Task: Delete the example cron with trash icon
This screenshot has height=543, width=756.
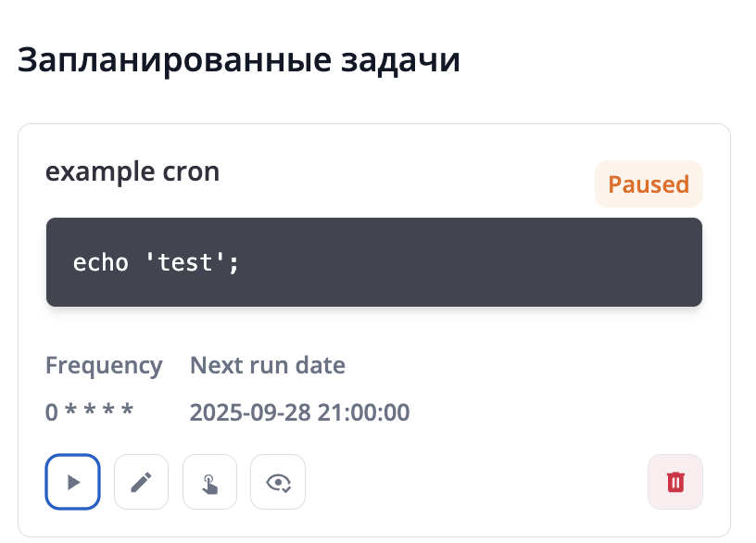Action: pyautogui.click(x=675, y=482)
